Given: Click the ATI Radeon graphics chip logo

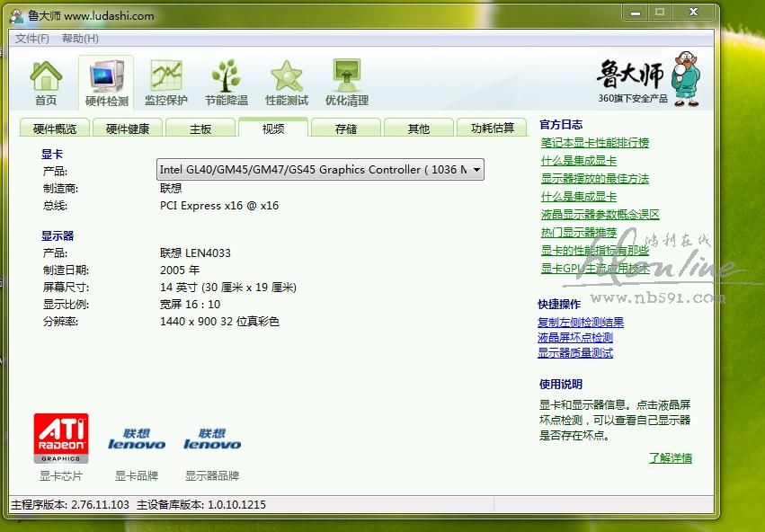Looking at the screenshot, I should tap(61, 439).
